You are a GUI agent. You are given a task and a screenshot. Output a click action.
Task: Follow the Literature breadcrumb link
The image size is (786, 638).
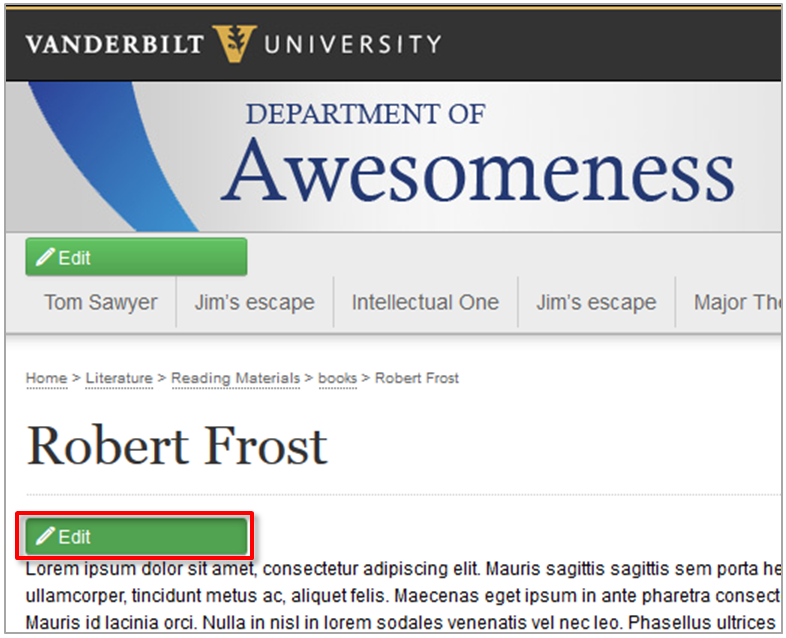pyautogui.click(x=119, y=378)
